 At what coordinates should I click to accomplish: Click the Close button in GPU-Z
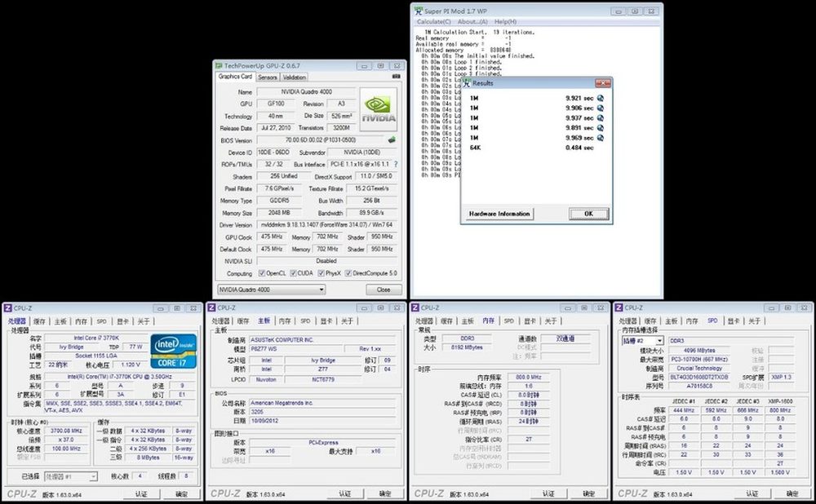point(384,290)
